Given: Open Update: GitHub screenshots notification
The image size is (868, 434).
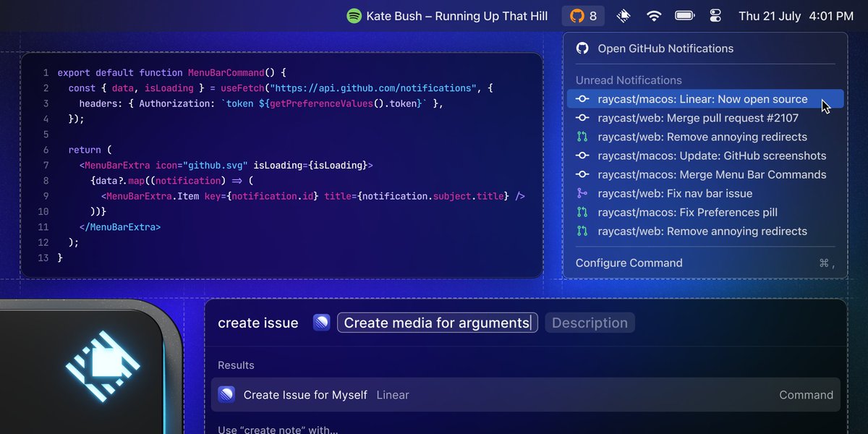Looking at the screenshot, I should (x=705, y=156).
